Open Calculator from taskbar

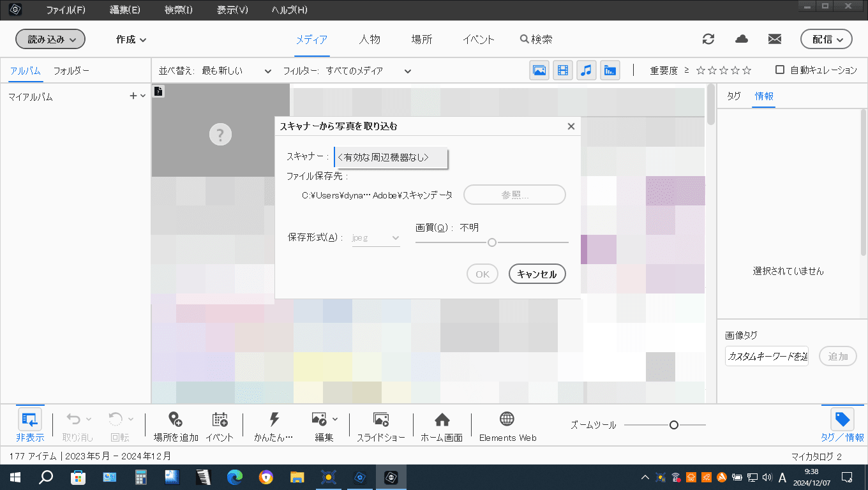click(141, 477)
